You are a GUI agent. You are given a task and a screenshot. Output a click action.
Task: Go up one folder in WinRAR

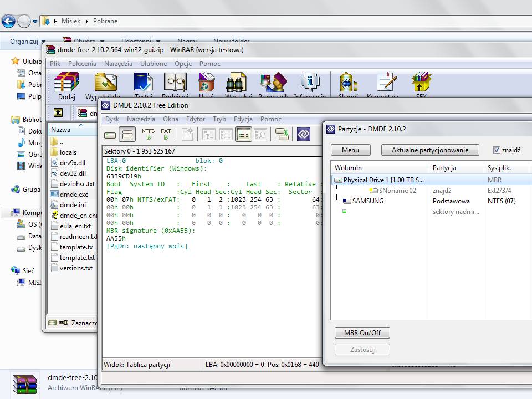pyautogui.click(x=58, y=112)
